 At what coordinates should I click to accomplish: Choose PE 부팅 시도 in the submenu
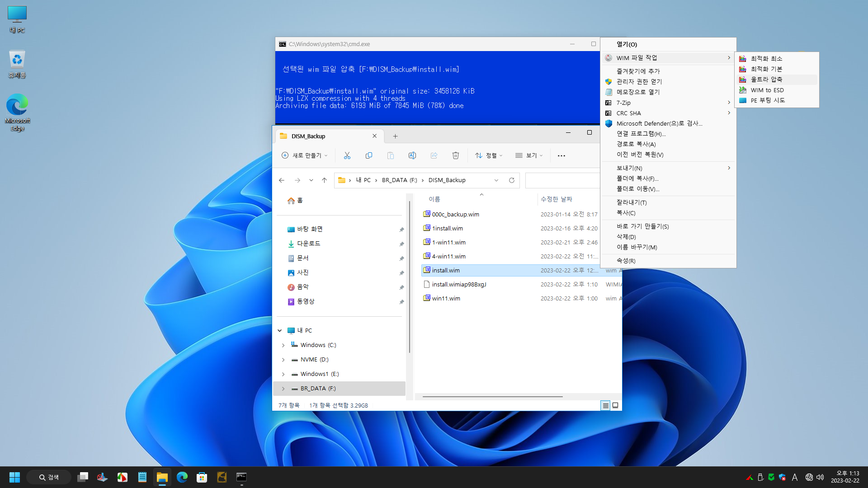click(777, 100)
